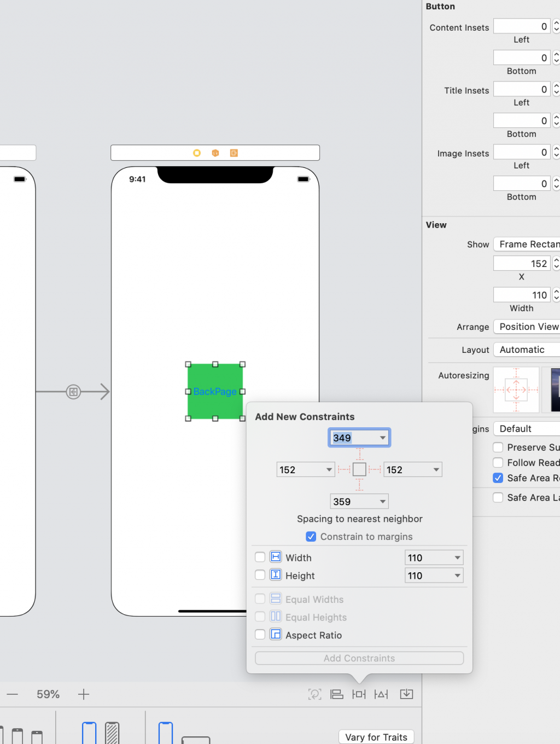Open the margins Default dropdown
The height and width of the screenshot is (744, 560).
(x=527, y=428)
